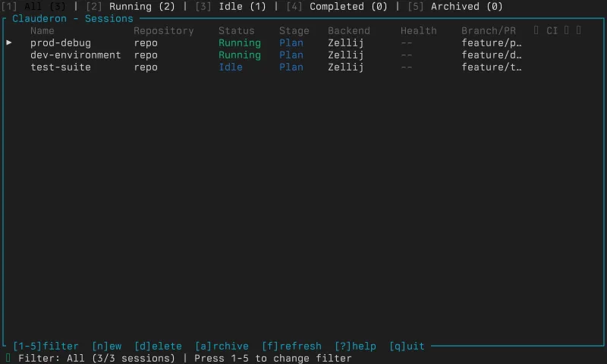Viewport: 607px width, 364px height.
Task: Click the Status column header
Action: coord(237,31)
